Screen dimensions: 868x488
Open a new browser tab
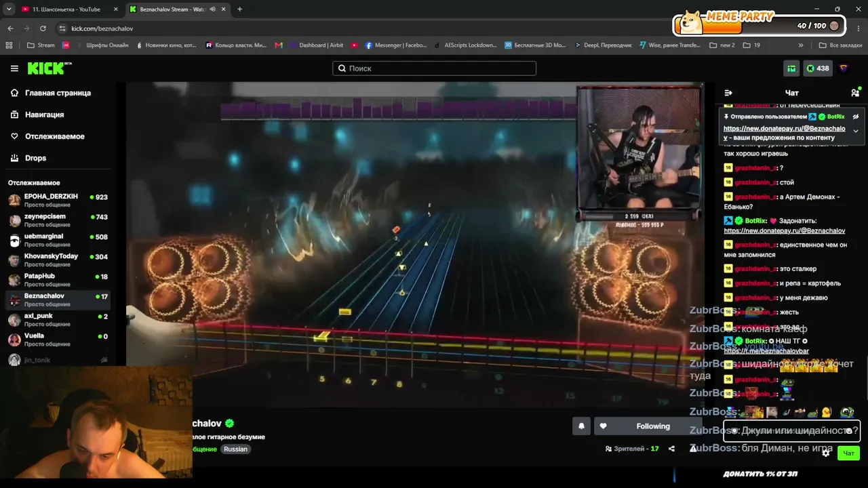(239, 9)
